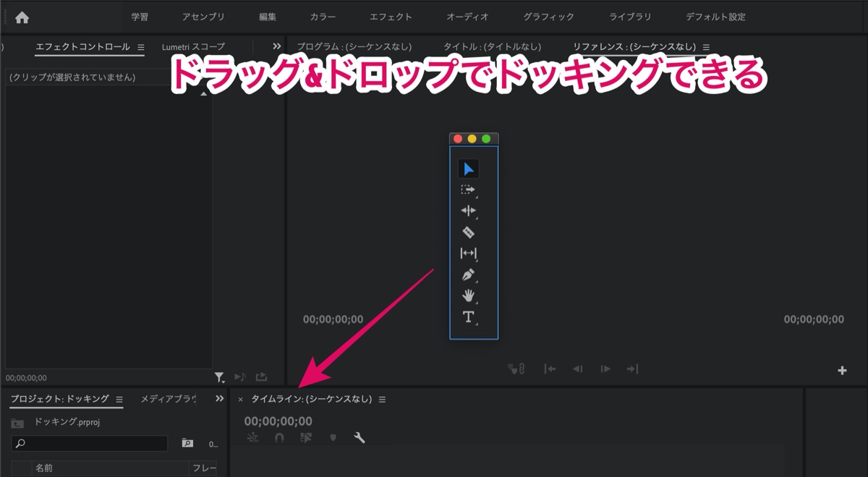This screenshot has width=868, height=477.
Task: Step forward one frame in Reference monitor
Action: pyautogui.click(x=605, y=369)
